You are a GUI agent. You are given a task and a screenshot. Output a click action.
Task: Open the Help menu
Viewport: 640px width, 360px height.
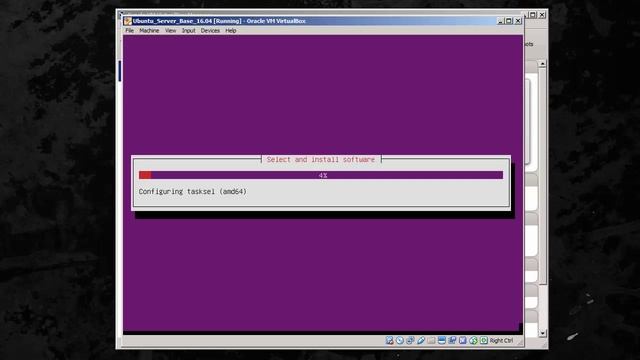click(231, 31)
